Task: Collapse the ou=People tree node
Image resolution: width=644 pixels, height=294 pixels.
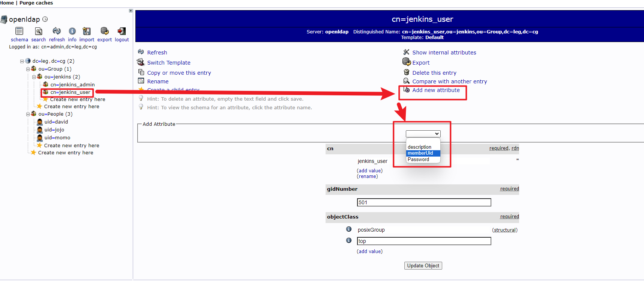Action: pyautogui.click(x=28, y=114)
